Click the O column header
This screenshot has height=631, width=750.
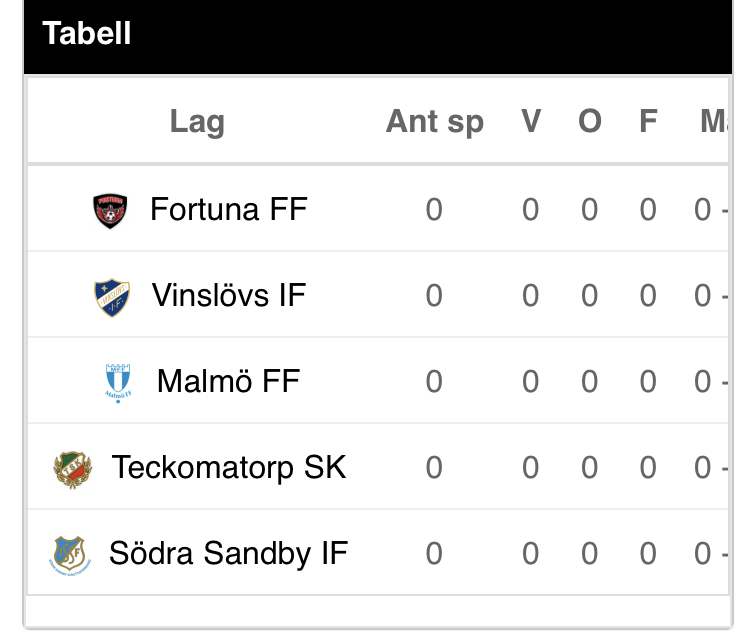coord(589,122)
